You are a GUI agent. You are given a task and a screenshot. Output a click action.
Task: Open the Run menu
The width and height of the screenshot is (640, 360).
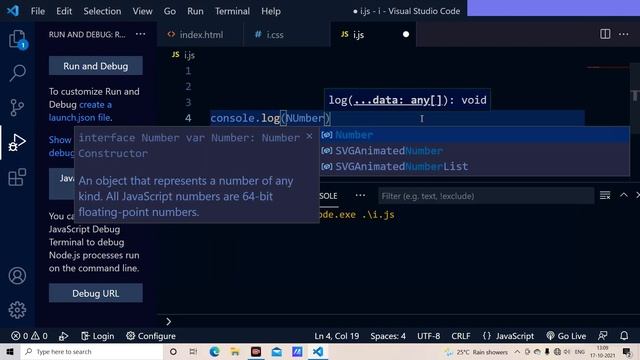click(195, 11)
